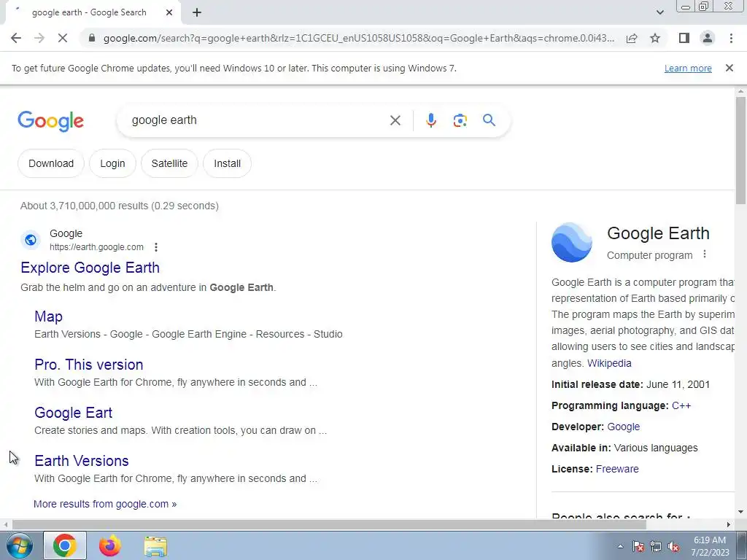This screenshot has height=560, width=747.
Task: Open File Explorer from taskbar
Action: tap(156, 546)
